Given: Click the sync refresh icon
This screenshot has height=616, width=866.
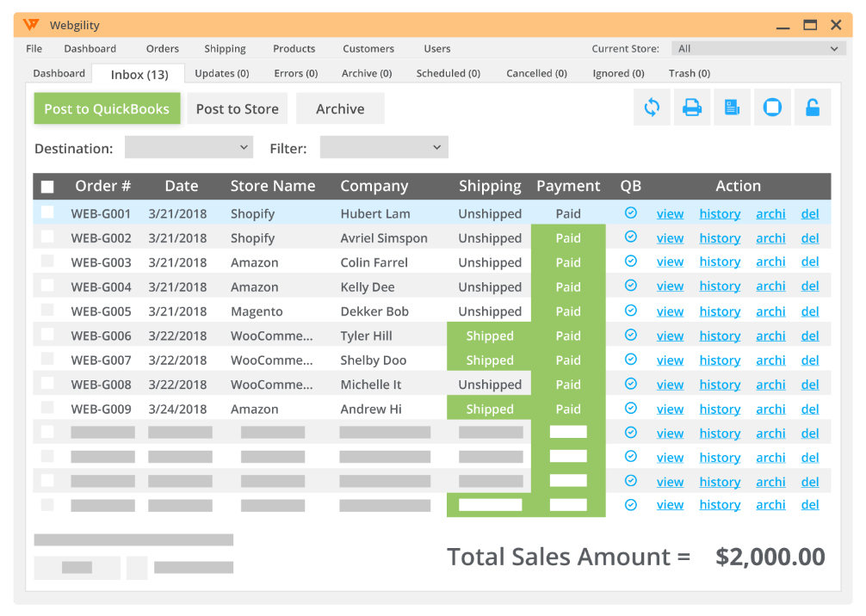Looking at the screenshot, I should tap(652, 107).
